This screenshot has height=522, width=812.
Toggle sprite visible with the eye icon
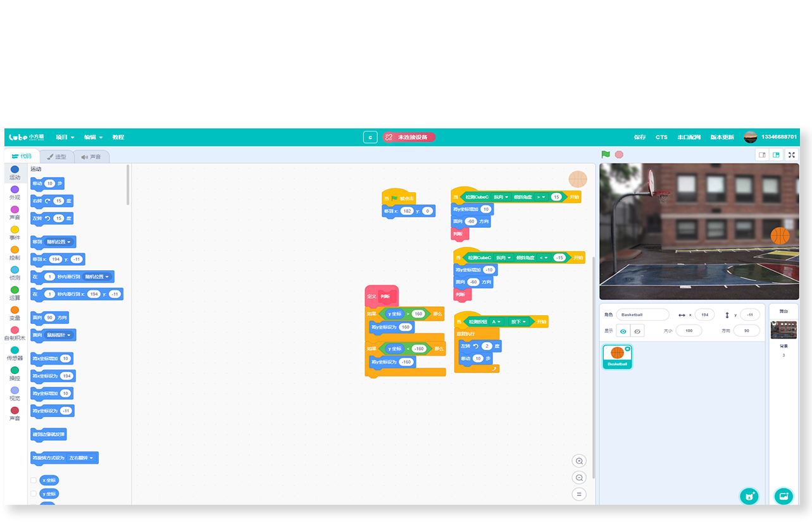[623, 331]
